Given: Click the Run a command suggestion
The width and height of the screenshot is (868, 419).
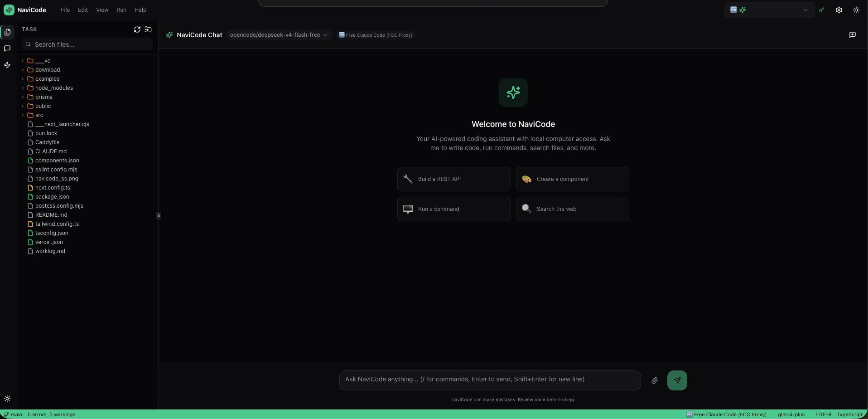Looking at the screenshot, I should (454, 209).
